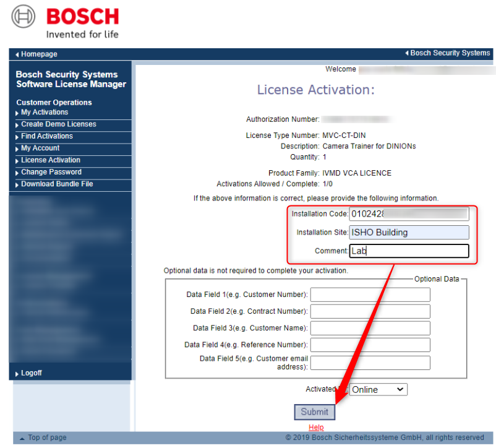Click the arrow icon beside Homepage
The height and width of the screenshot is (448, 496).
click(15, 54)
